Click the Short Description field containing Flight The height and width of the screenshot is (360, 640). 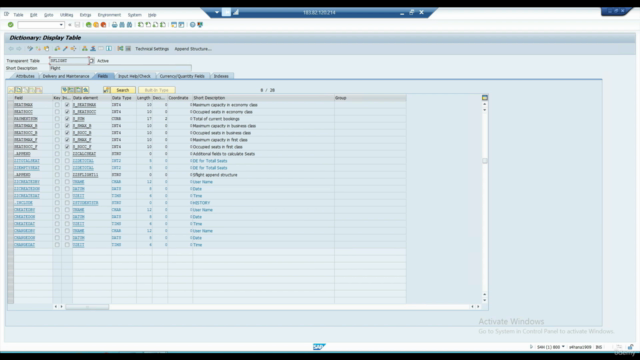[x=120, y=68]
